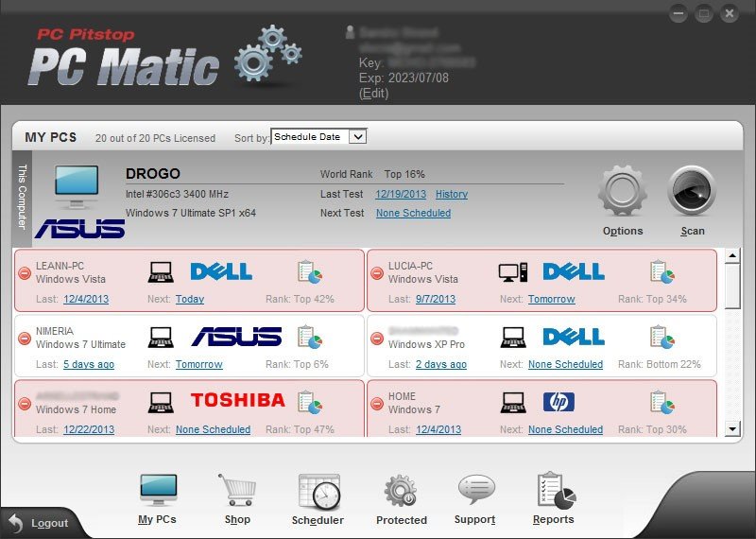Open HOME PC report icon
Viewport: 756px width, 539px height.
662,402
